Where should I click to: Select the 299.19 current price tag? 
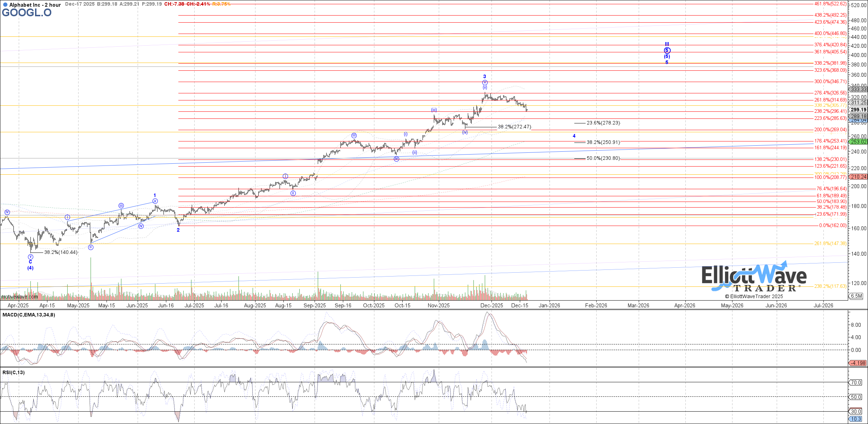858,110
